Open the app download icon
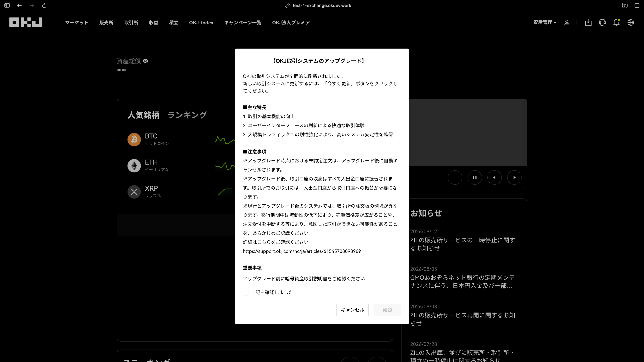Screen dimensions: 644x362 588,22
